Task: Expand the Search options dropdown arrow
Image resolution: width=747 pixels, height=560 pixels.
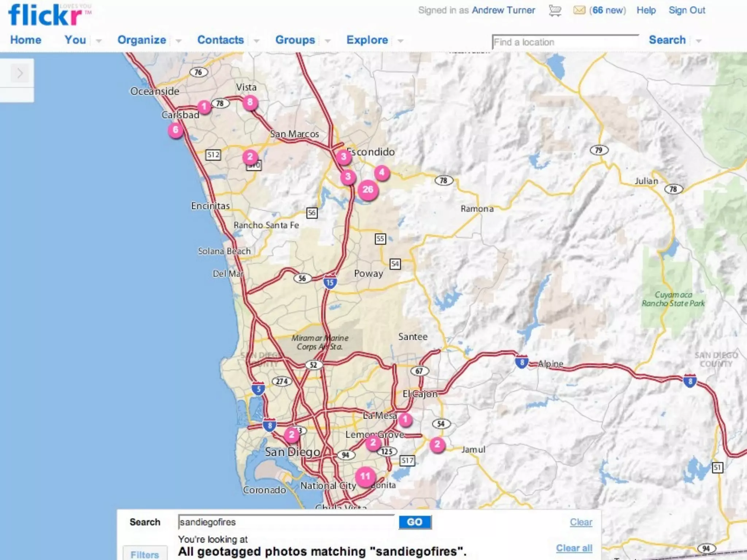Action: tap(698, 41)
